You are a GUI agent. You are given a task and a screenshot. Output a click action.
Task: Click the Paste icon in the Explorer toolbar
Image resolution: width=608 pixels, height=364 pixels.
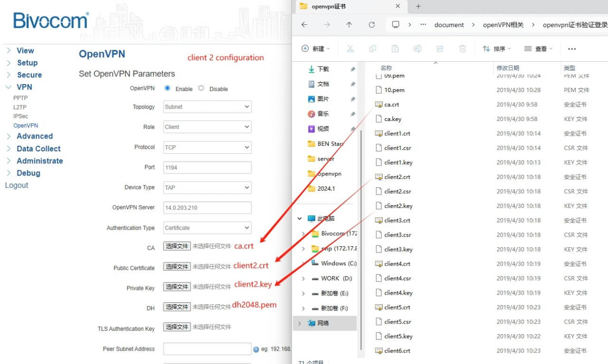tap(395, 48)
